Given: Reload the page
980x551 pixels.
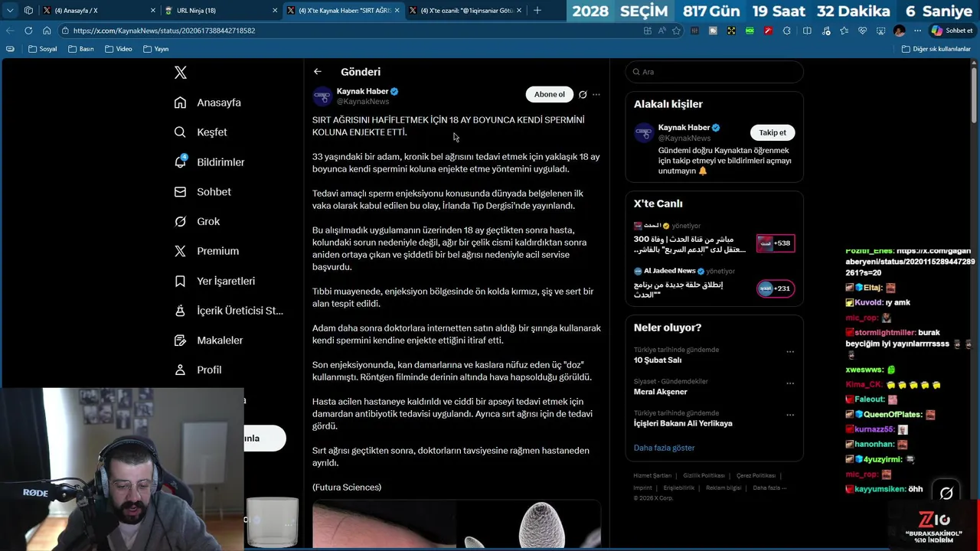Looking at the screenshot, I should point(28,31).
